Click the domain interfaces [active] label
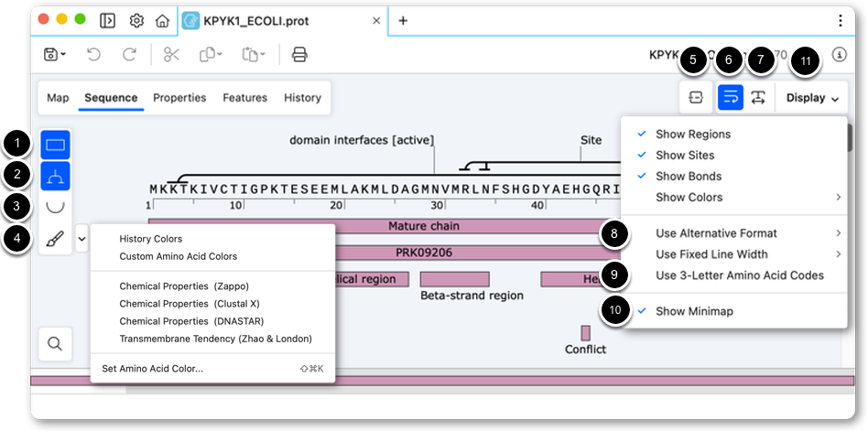This screenshot has height=431, width=868. 362,141
